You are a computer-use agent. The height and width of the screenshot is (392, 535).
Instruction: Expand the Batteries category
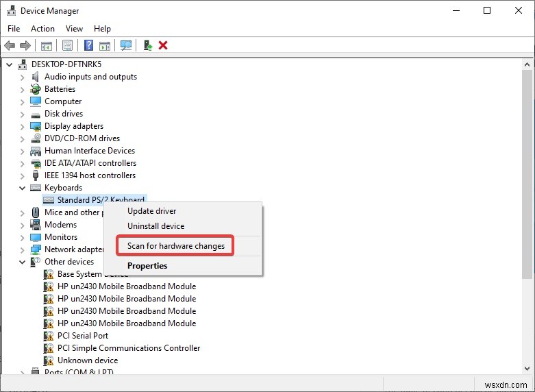[22, 90]
